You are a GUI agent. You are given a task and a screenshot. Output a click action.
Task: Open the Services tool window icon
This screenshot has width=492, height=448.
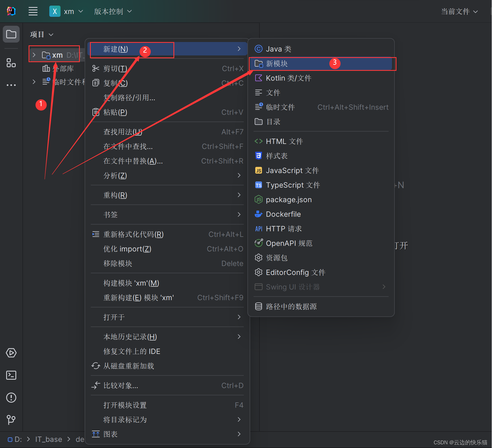(x=11, y=353)
